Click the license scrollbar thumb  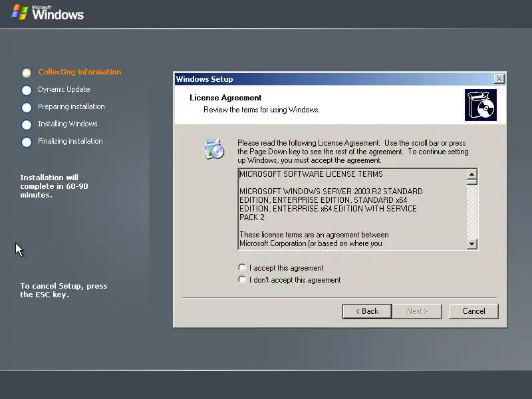[x=471, y=182]
